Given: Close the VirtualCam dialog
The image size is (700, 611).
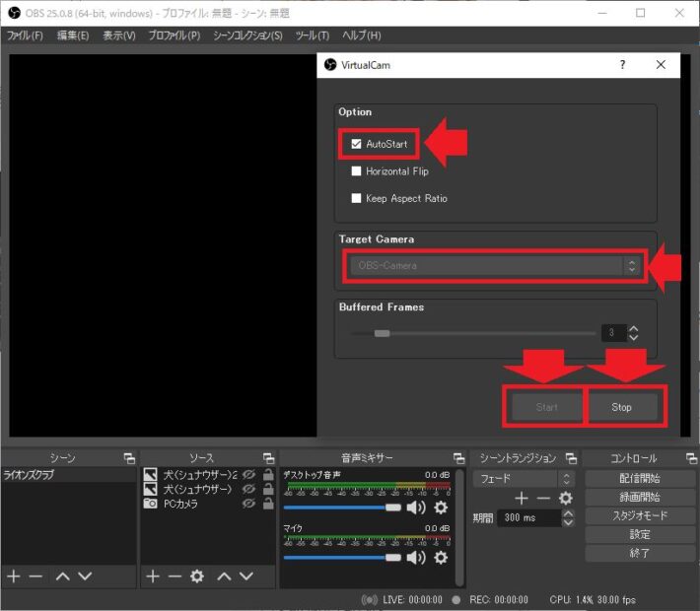Looking at the screenshot, I should 661,65.
